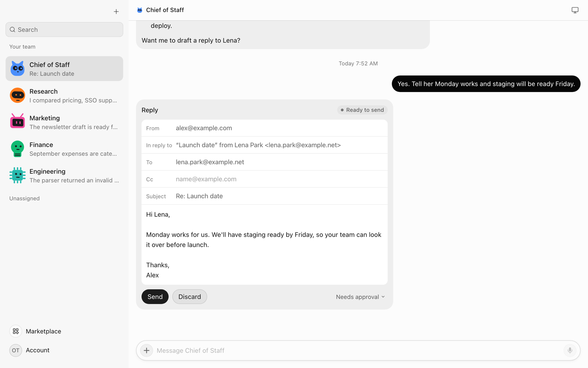
Task: Click the small cat icon in chat header
Action: [x=140, y=10]
